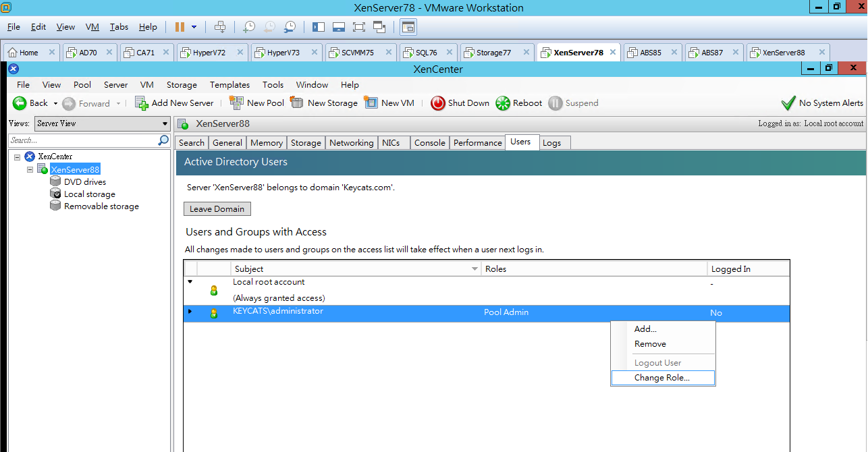
Task: Open the XenCenter Templates menu
Action: [229, 85]
